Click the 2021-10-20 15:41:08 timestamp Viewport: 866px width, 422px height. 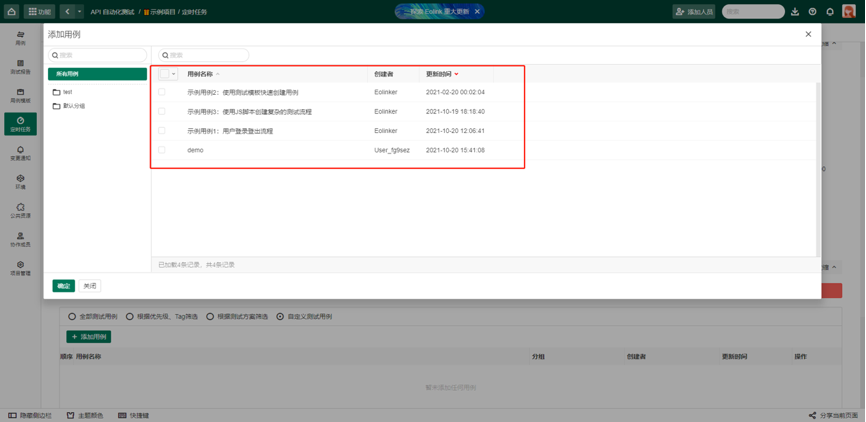point(455,150)
